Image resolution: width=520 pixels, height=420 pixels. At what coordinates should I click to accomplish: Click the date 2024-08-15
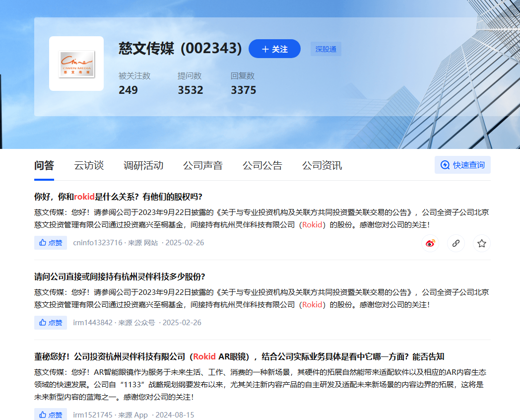click(175, 415)
